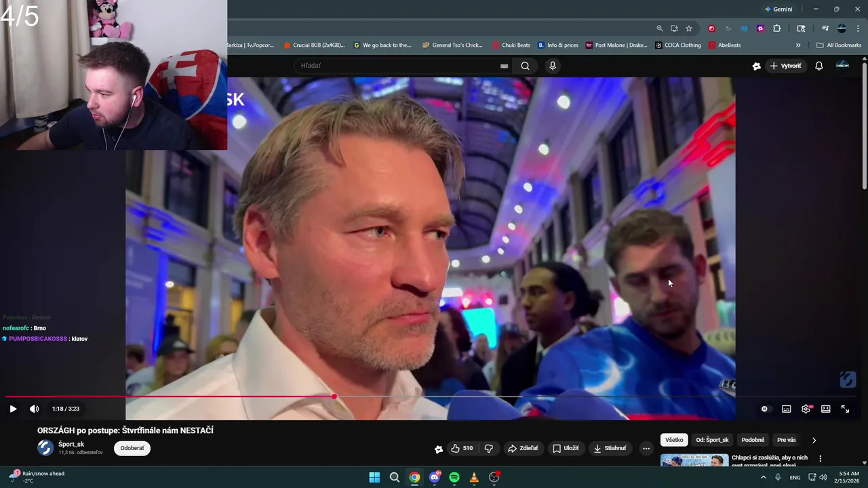Open the Šport_sk channel avatar
Screen dimensions: 868x488
tap(45, 448)
